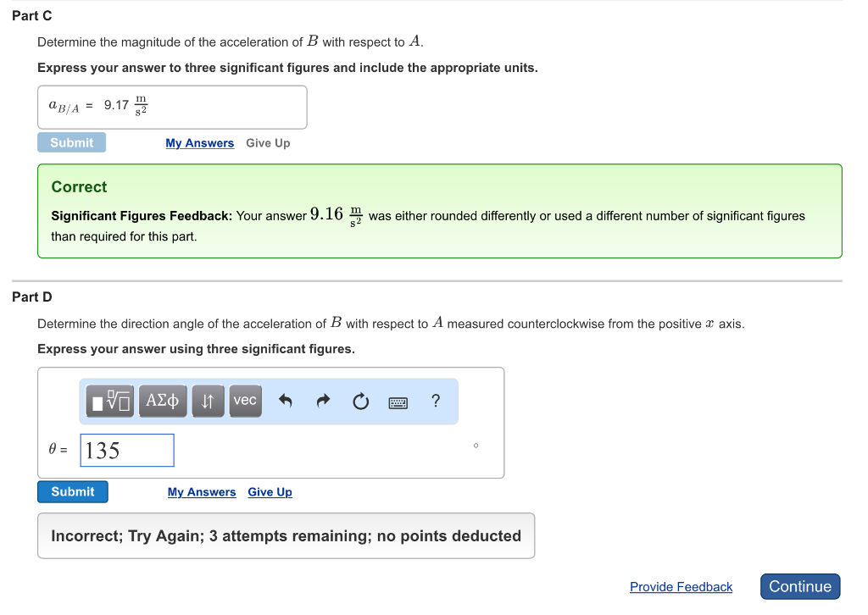This screenshot has height=615, width=868.
Task: Open My Answers for Part D
Action: pos(202,492)
